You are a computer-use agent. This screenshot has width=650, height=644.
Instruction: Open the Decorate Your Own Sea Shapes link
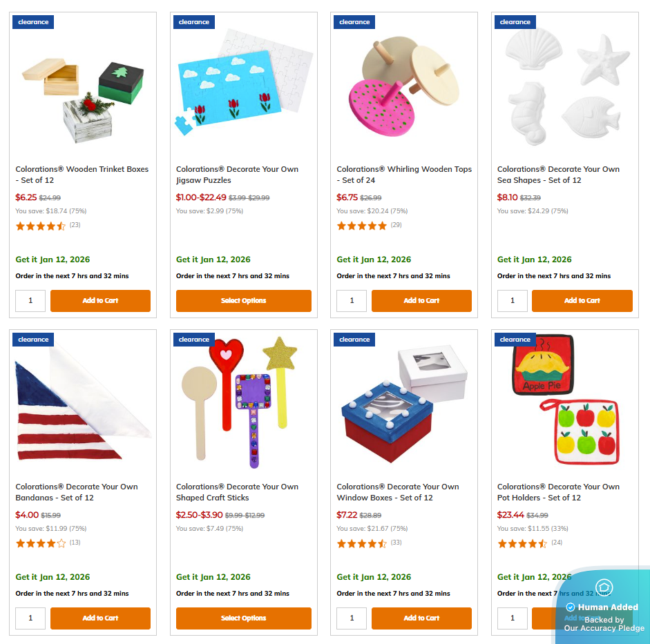[558, 175]
